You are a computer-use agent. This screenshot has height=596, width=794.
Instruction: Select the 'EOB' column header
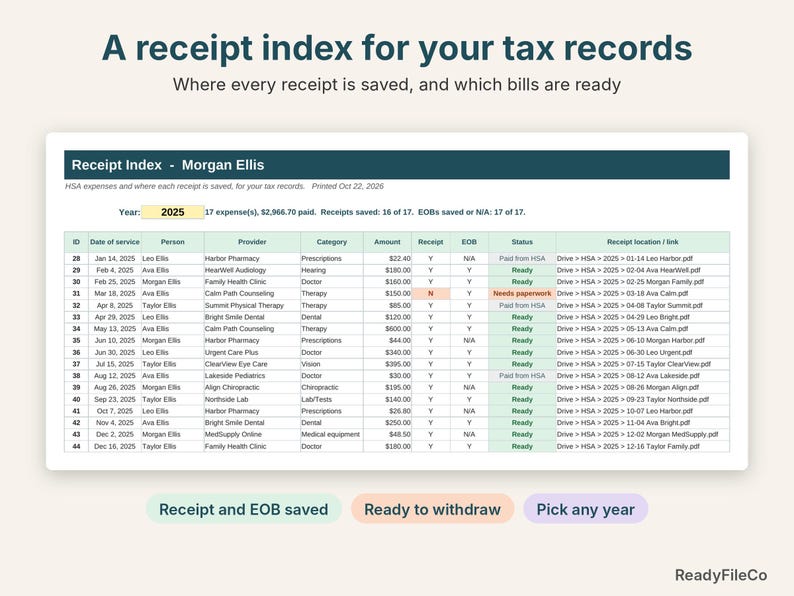click(469, 242)
